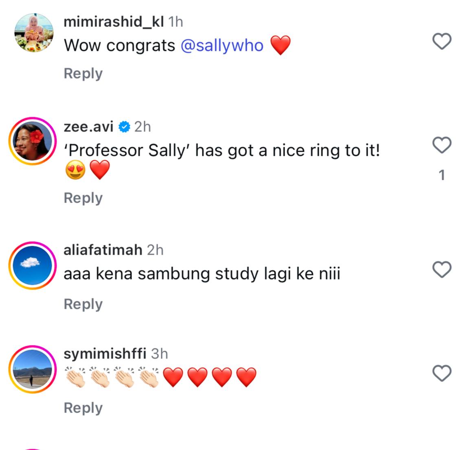Reply to mimirashid_kl's comment
The image size is (476, 450).
click(83, 74)
